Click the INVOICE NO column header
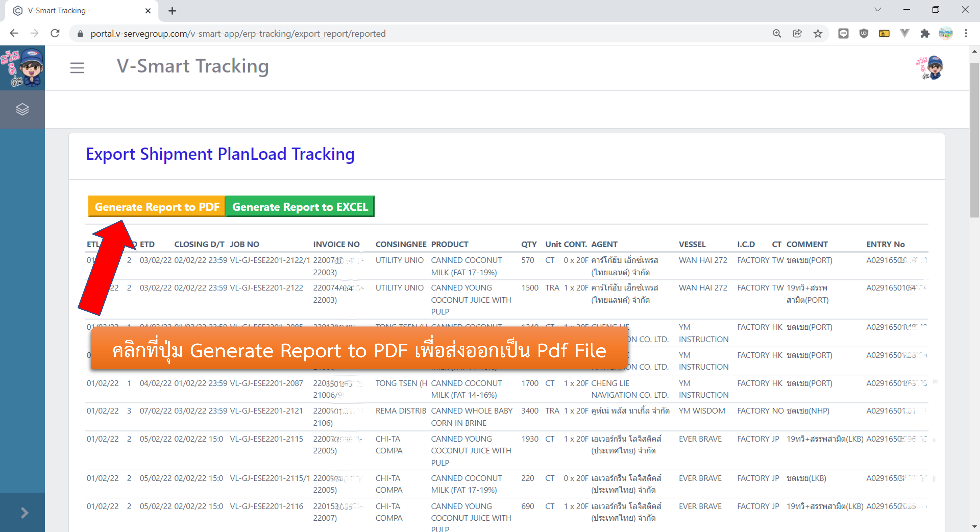This screenshot has width=980, height=532. [x=336, y=244]
